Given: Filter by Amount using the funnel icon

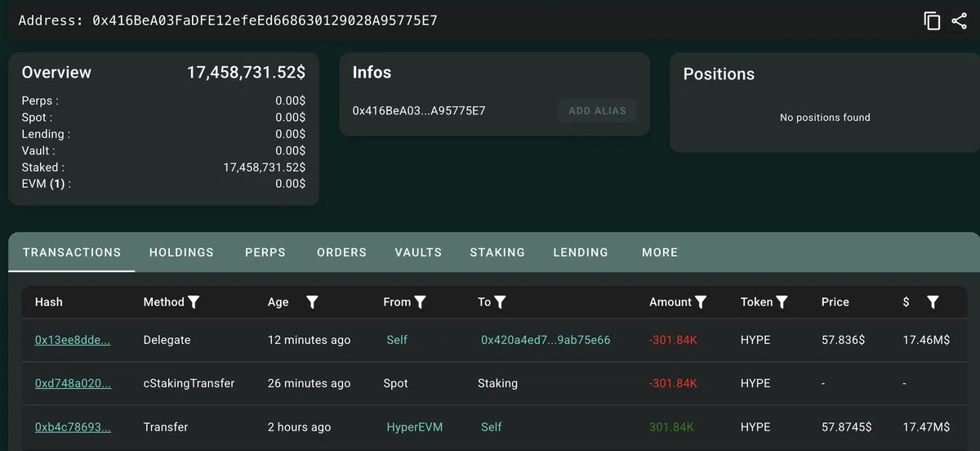Looking at the screenshot, I should click(x=701, y=302).
